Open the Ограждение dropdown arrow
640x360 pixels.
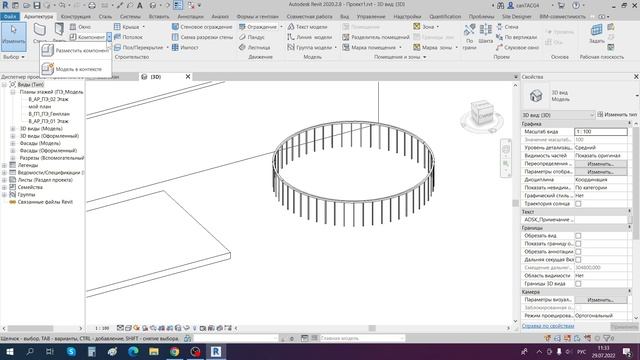[x=281, y=27]
